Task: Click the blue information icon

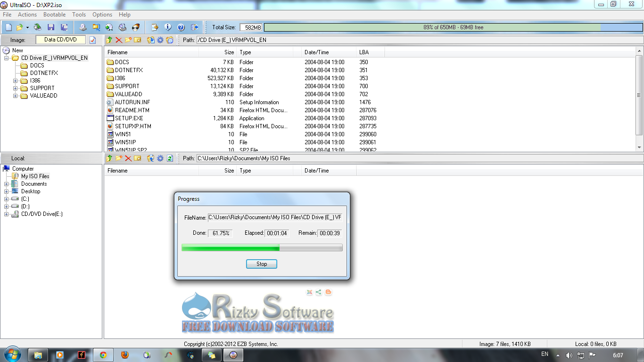Action: pyautogui.click(x=168, y=27)
